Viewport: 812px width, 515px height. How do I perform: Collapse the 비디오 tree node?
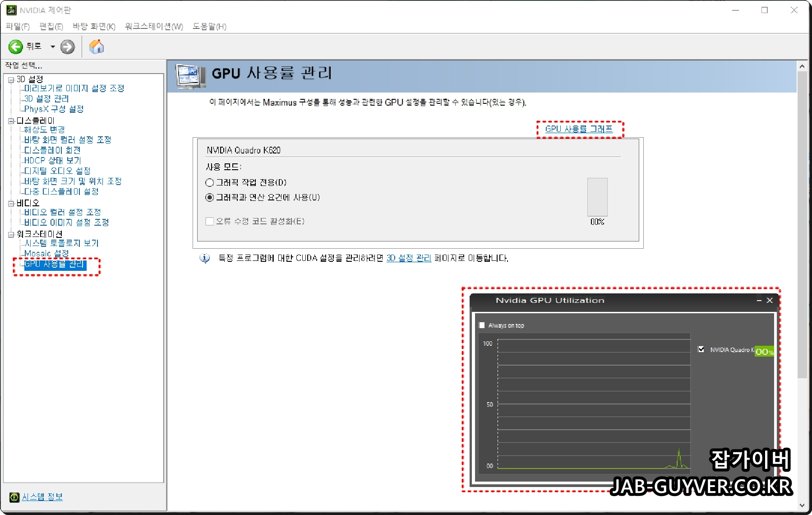pyautogui.click(x=11, y=204)
